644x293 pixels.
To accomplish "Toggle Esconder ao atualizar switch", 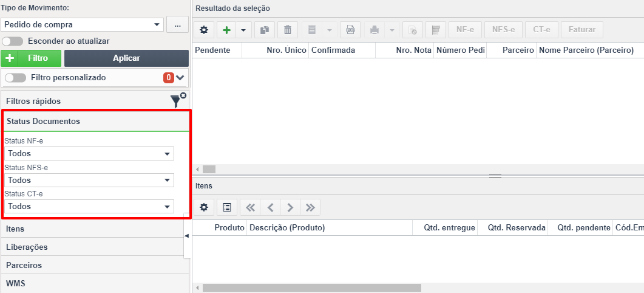I will tap(12, 41).
